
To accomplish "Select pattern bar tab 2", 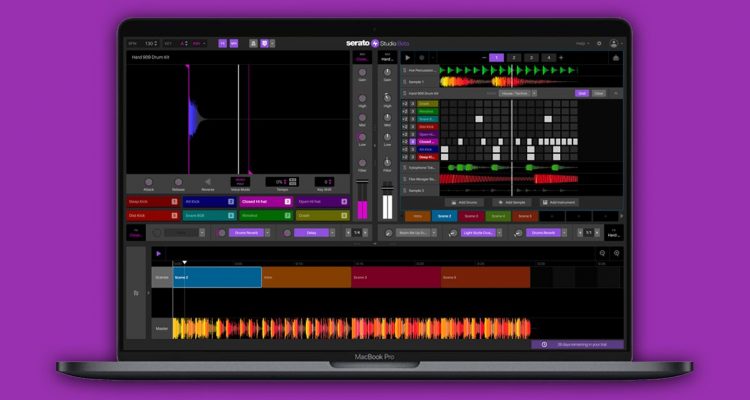I will pyautogui.click(x=514, y=57).
